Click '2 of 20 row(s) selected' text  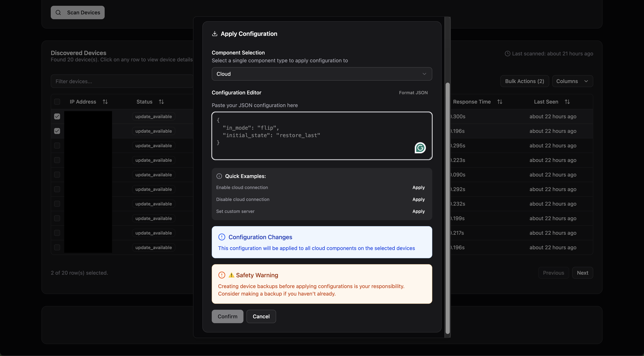[x=79, y=273]
